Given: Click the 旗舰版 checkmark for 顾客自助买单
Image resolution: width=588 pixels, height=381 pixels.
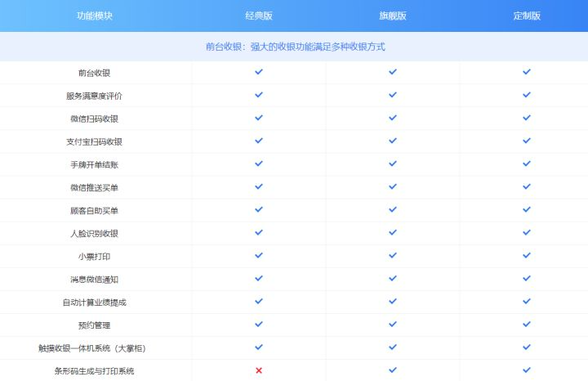Looking at the screenshot, I should pyautogui.click(x=393, y=209).
